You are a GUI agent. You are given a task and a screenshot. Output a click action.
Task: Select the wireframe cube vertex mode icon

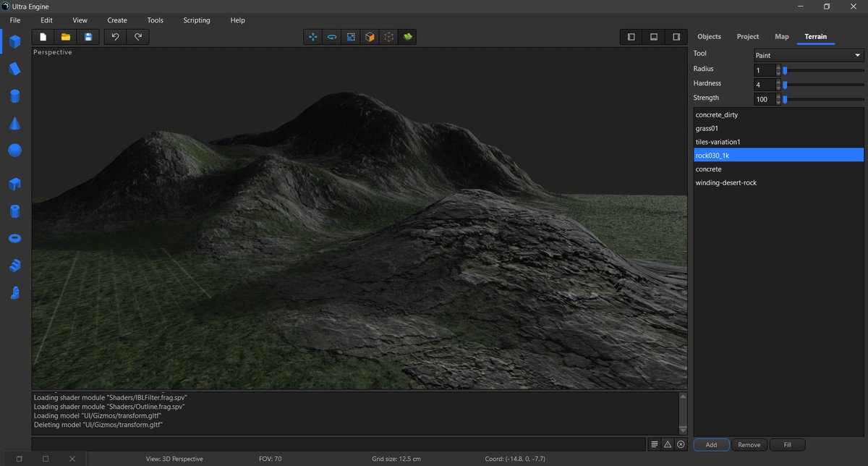point(388,36)
